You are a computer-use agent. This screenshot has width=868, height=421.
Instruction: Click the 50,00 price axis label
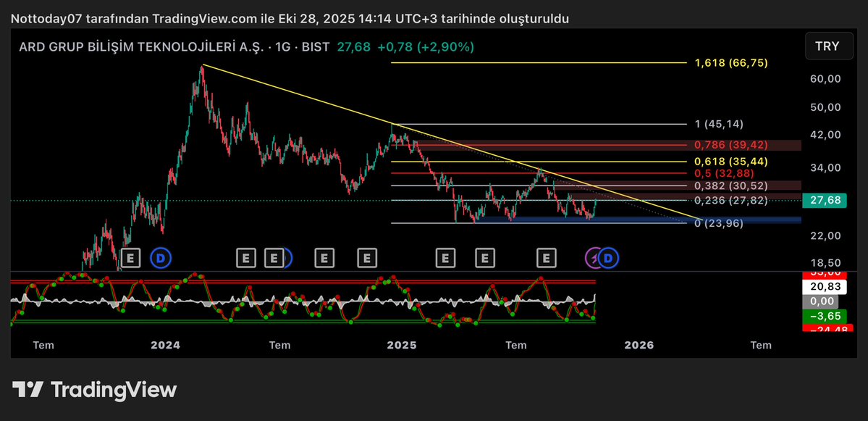tap(825, 107)
